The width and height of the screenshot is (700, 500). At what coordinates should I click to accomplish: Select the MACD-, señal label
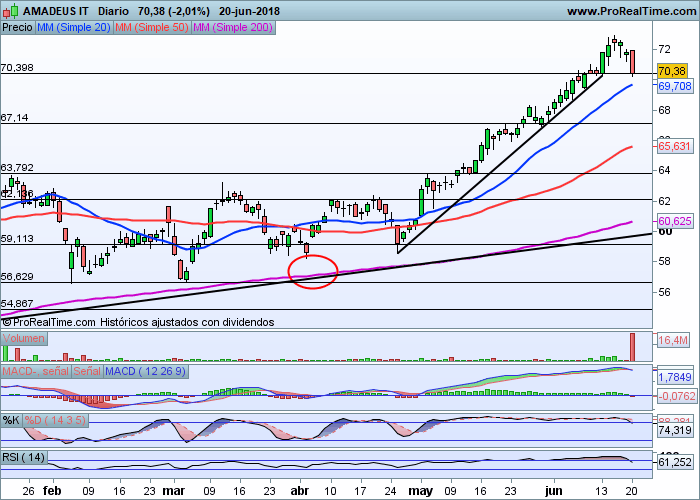click(36, 371)
